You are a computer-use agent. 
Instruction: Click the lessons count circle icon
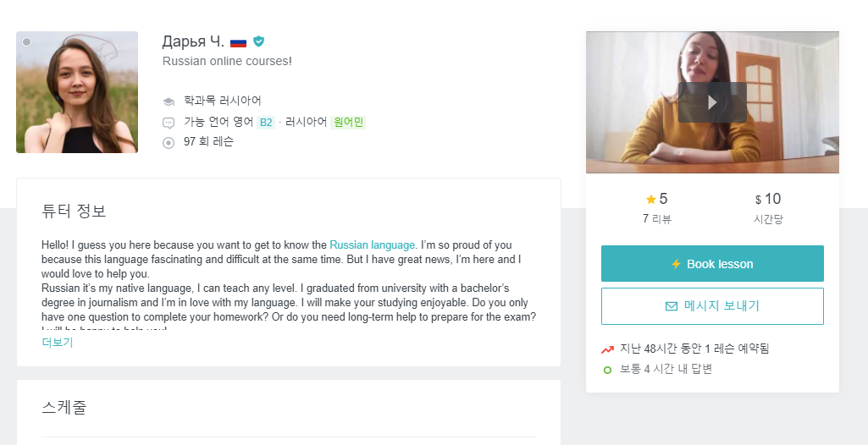point(169,143)
